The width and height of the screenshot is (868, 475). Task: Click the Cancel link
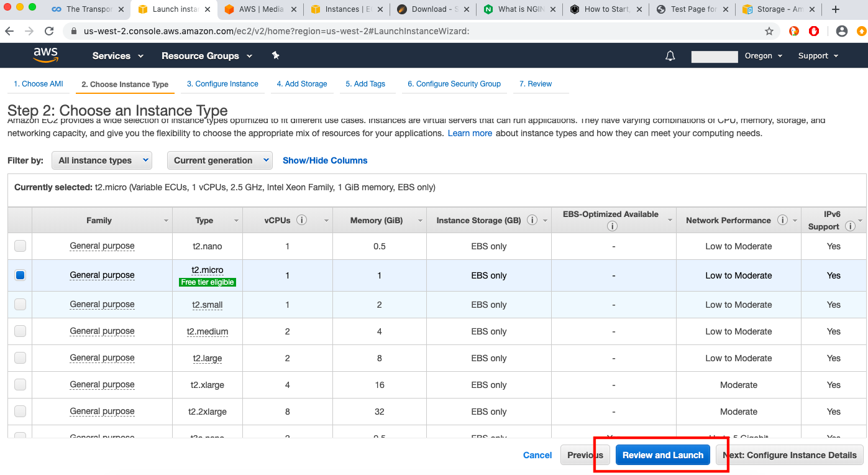(537, 455)
